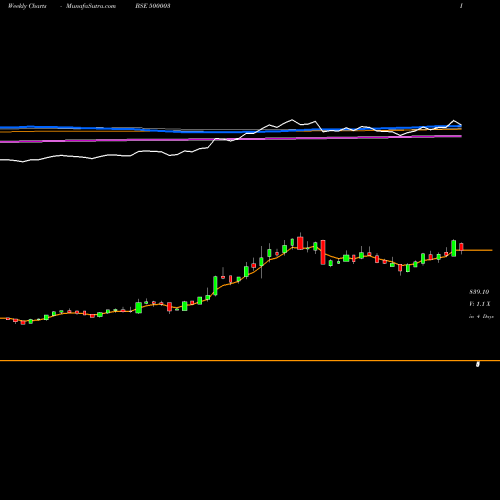Click the 'BSE 500093' symbol label
The height and width of the screenshot is (500, 500).
[x=153, y=6]
